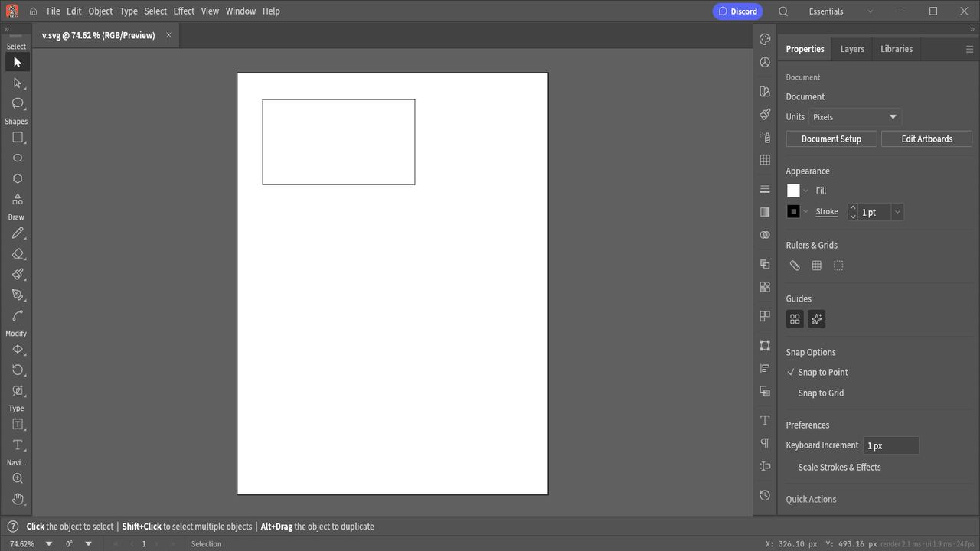Select the Rotate tool

point(17,370)
